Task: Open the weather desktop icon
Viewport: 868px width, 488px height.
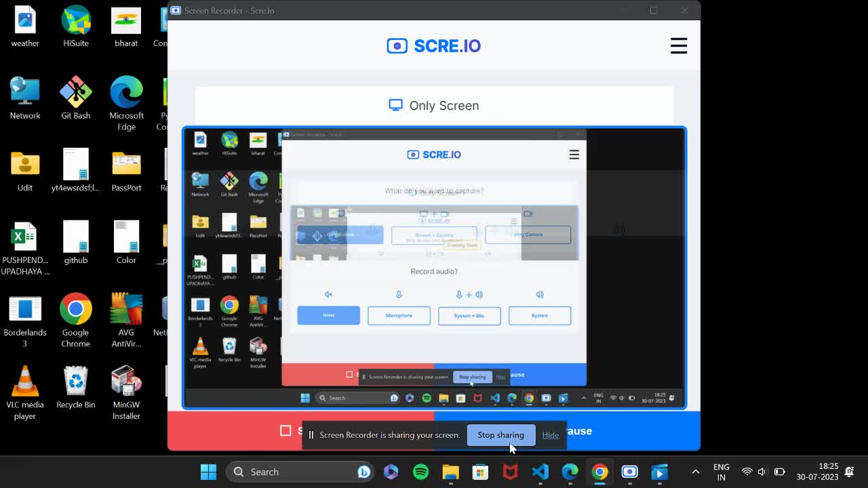Action: 25,27
